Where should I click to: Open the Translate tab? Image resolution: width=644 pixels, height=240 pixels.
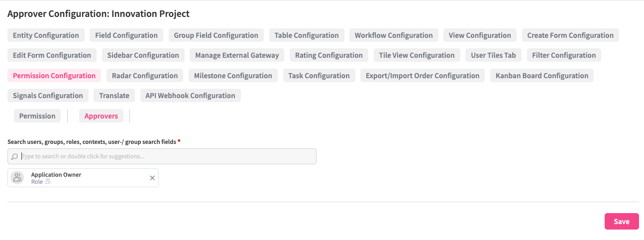point(114,96)
